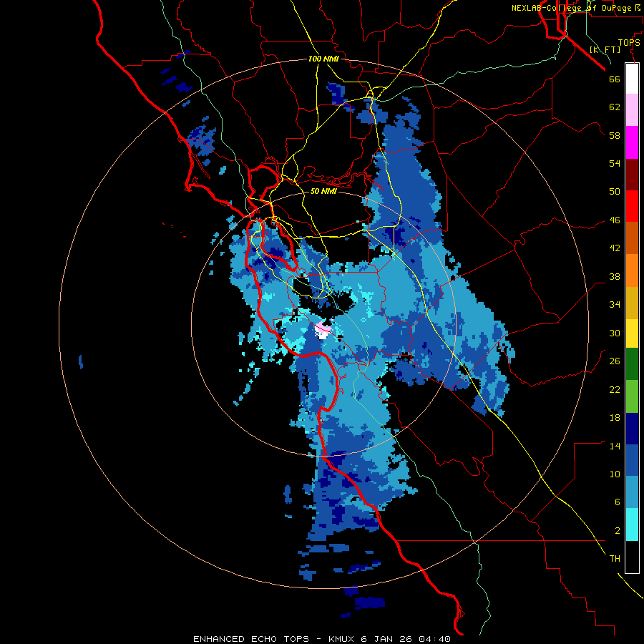Click the white swatch in the tops legend
Screen dimensions: 644x644
(x=632, y=79)
